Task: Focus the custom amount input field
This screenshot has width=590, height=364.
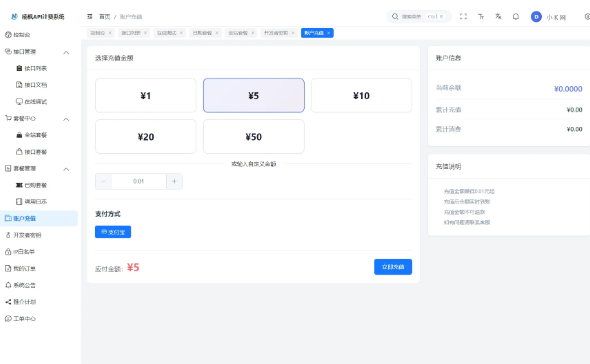Action: (138, 181)
